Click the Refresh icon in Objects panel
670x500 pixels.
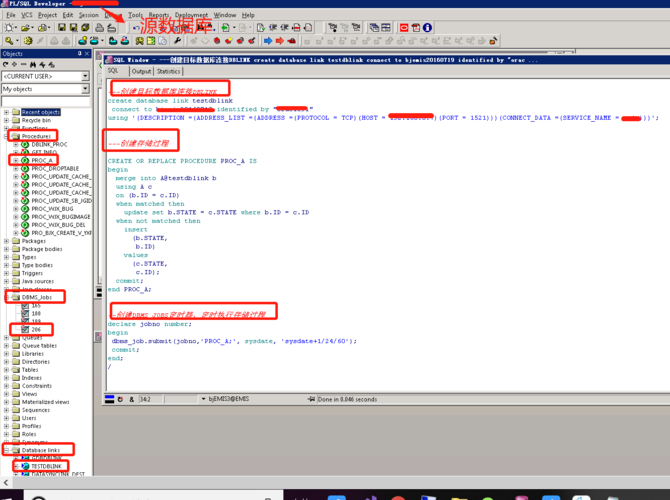[x=6, y=65]
